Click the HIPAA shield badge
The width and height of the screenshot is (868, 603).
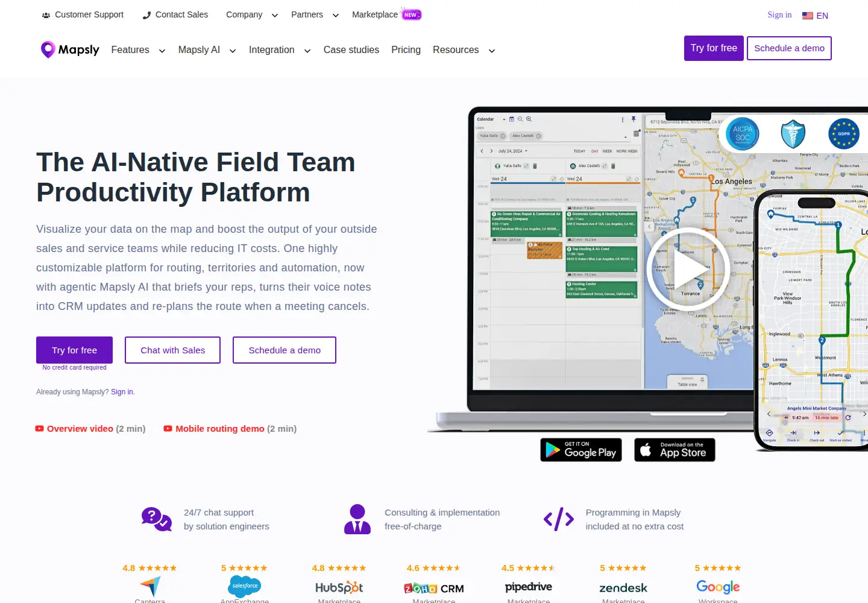tap(793, 133)
